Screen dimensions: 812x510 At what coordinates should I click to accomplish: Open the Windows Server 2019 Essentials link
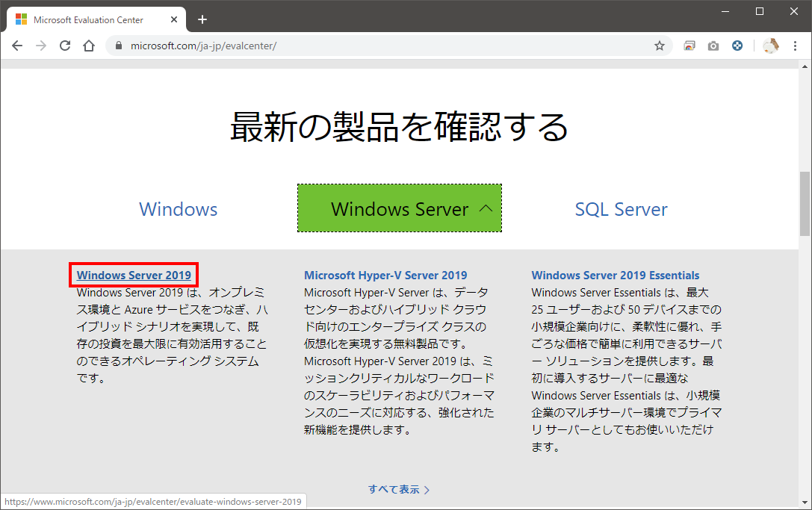(615, 275)
